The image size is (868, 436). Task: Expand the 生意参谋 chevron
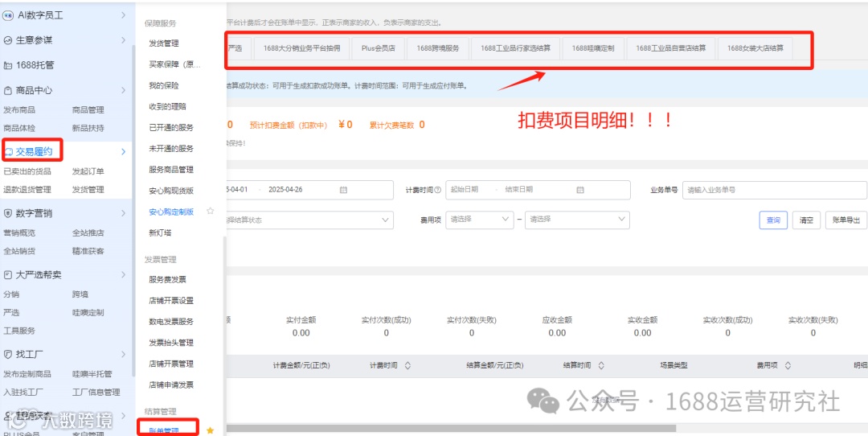coord(123,40)
